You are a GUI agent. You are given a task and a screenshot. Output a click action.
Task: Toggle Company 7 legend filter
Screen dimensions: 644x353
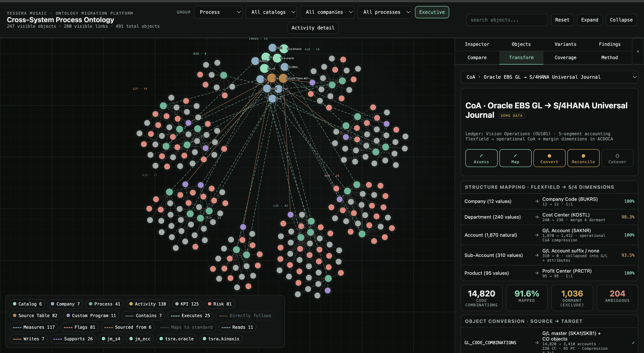65,304
